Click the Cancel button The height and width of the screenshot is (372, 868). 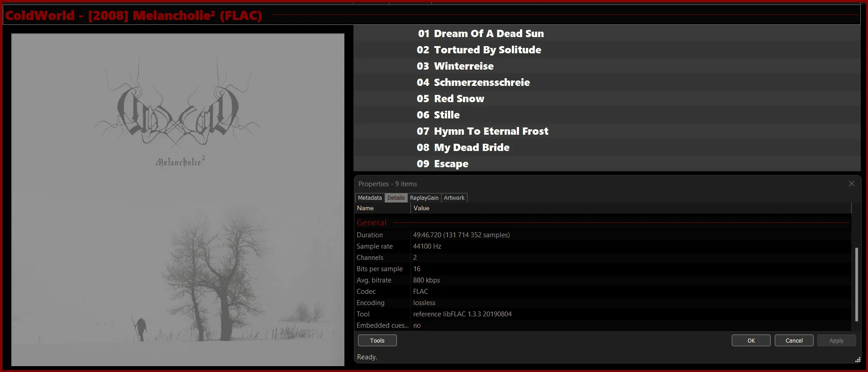794,340
